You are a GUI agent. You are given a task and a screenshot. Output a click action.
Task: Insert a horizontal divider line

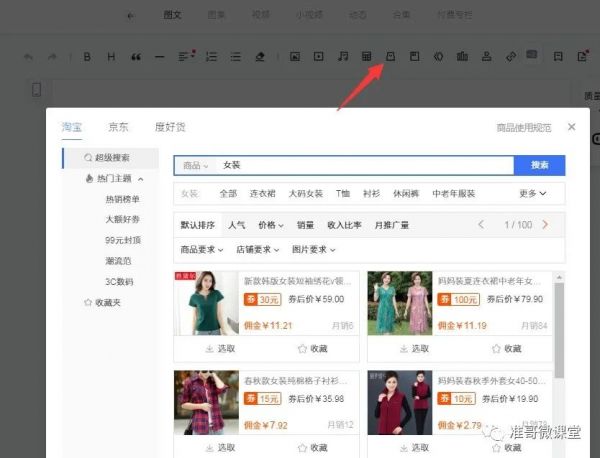coord(160,57)
